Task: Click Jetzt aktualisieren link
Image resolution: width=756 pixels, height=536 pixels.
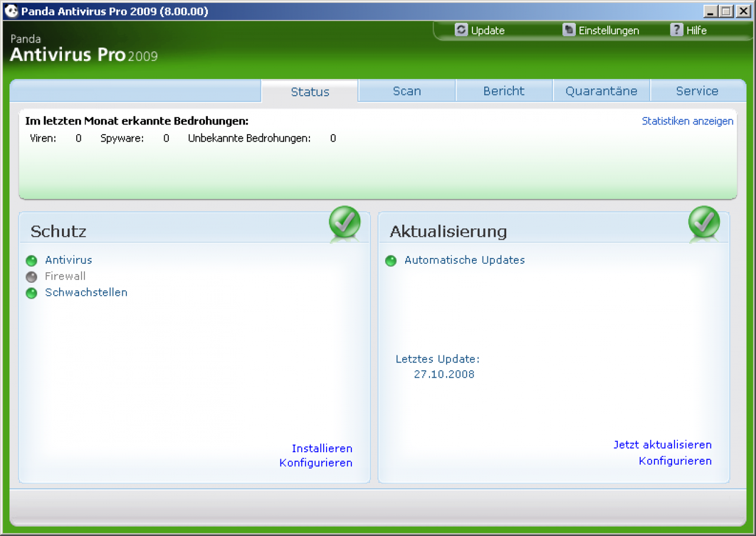Action: [x=663, y=445]
